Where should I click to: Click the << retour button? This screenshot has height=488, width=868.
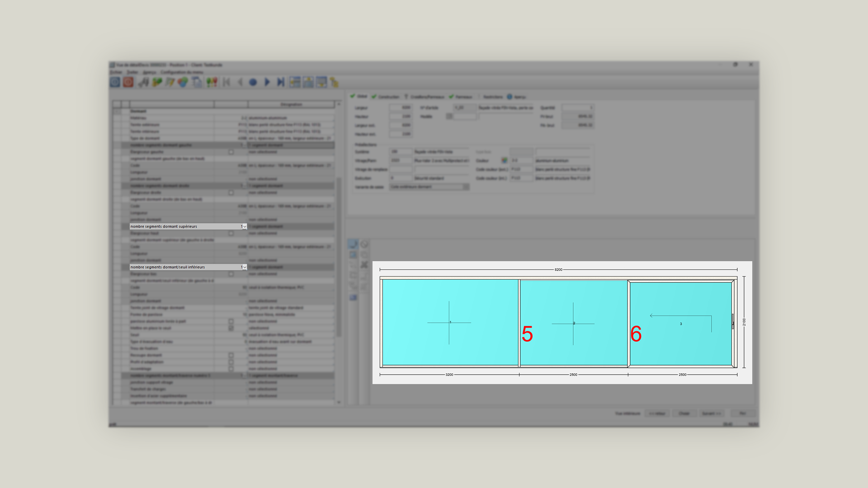656,413
